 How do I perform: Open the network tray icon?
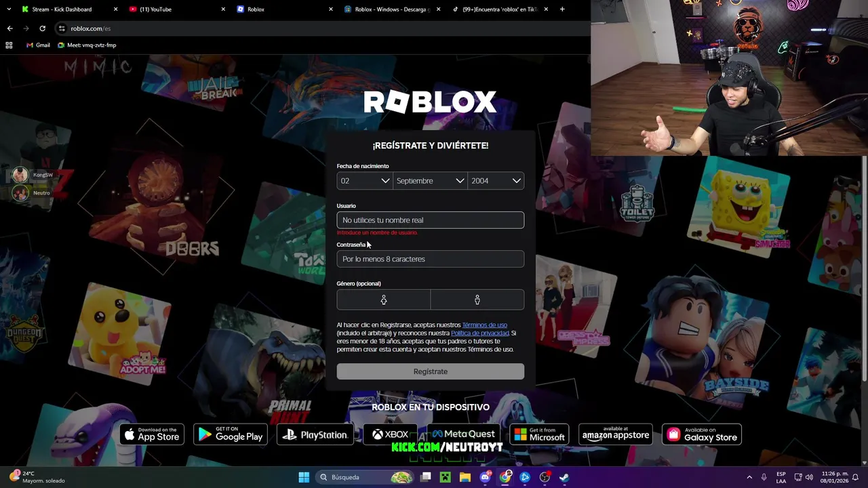click(x=798, y=477)
